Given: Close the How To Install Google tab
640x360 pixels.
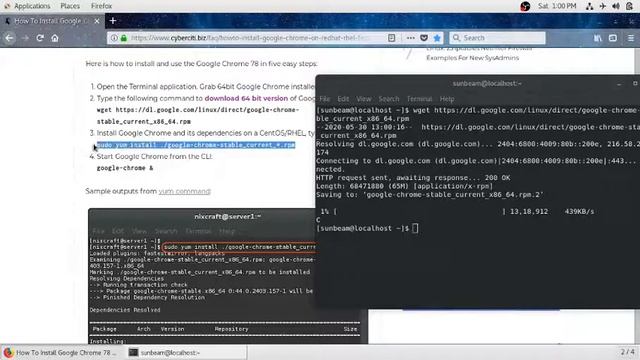Looking at the screenshot, I should (97, 21).
